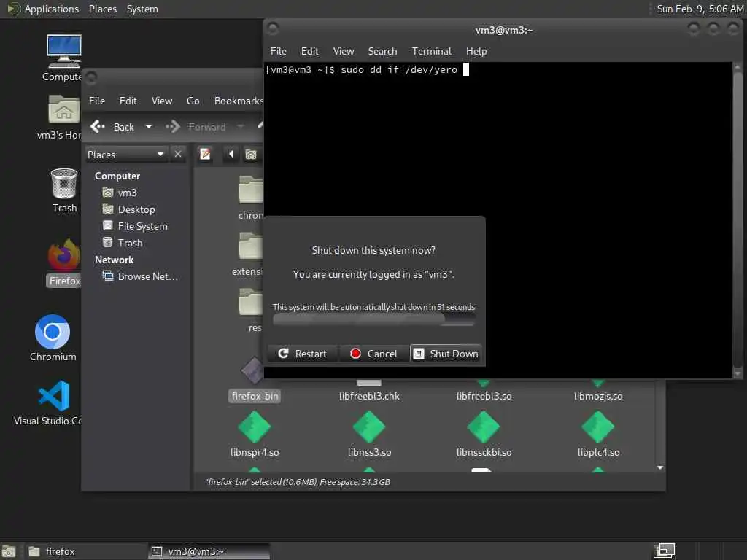Select the libplc4.so file icon
747x560 pixels.
(x=598, y=427)
